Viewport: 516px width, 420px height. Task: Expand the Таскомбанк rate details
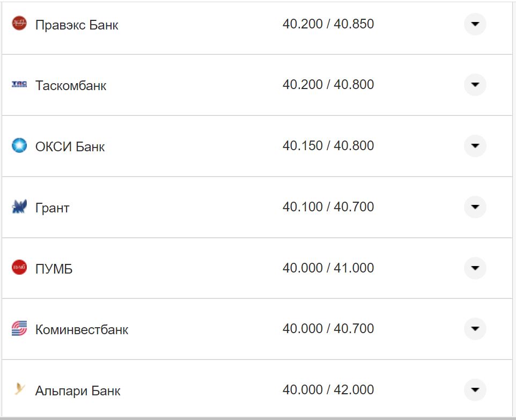click(x=475, y=85)
